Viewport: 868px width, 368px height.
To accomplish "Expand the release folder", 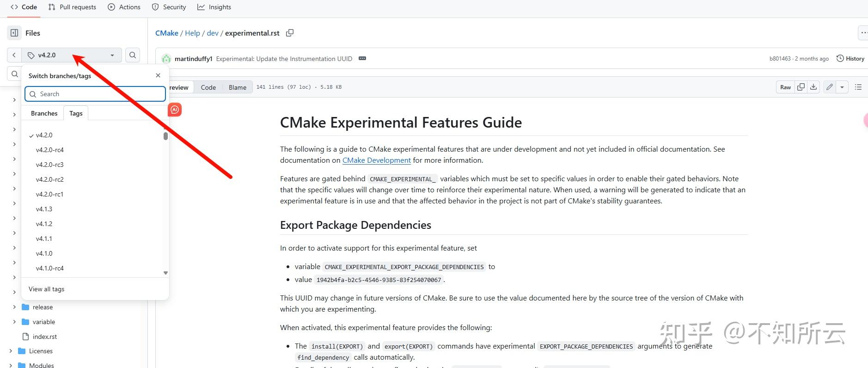I will click(x=14, y=307).
